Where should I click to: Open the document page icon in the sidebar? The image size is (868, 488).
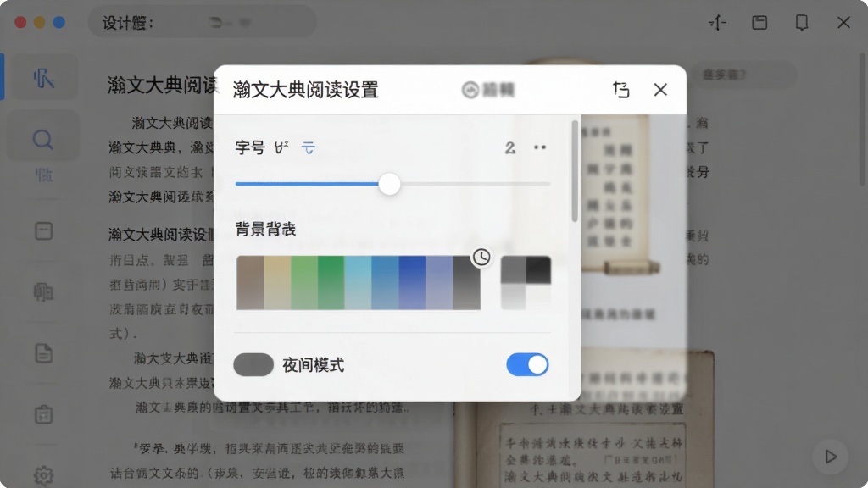[44, 353]
